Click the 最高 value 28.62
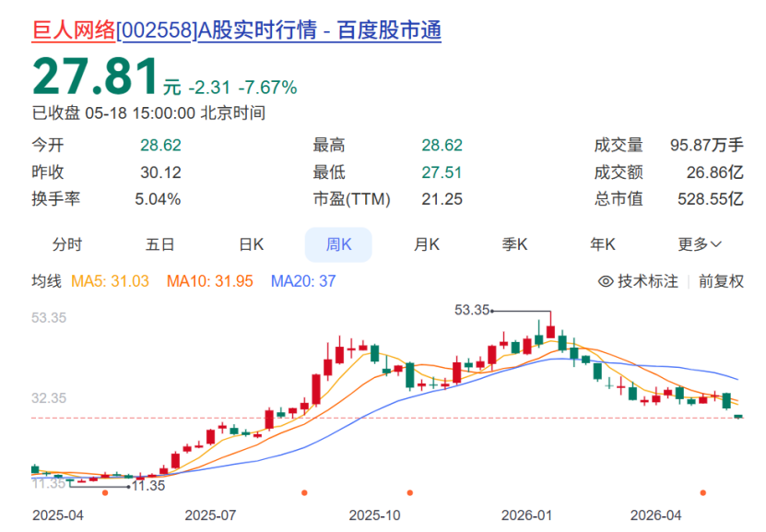The image size is (766, 532). 442,145
